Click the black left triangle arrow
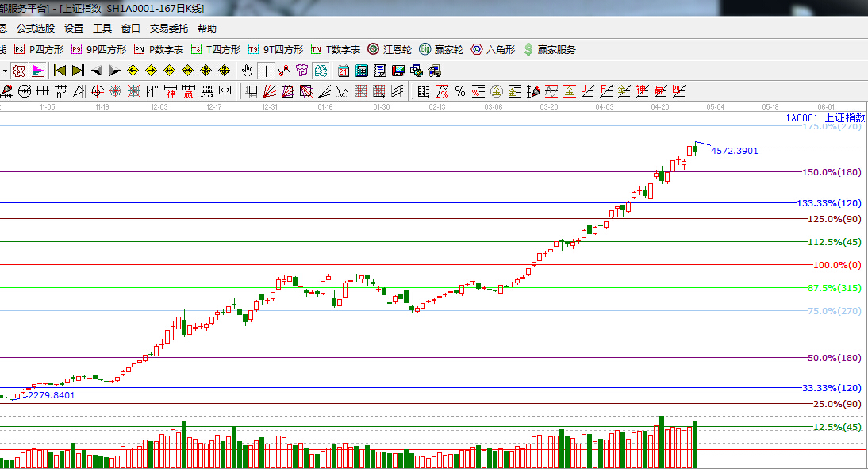Viewport: 868px width, 469px height. [97, 71]
